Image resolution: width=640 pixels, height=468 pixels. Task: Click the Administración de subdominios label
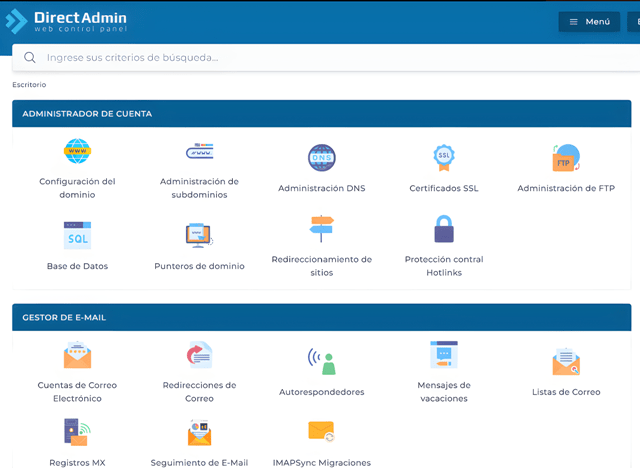tap(199, 188)
